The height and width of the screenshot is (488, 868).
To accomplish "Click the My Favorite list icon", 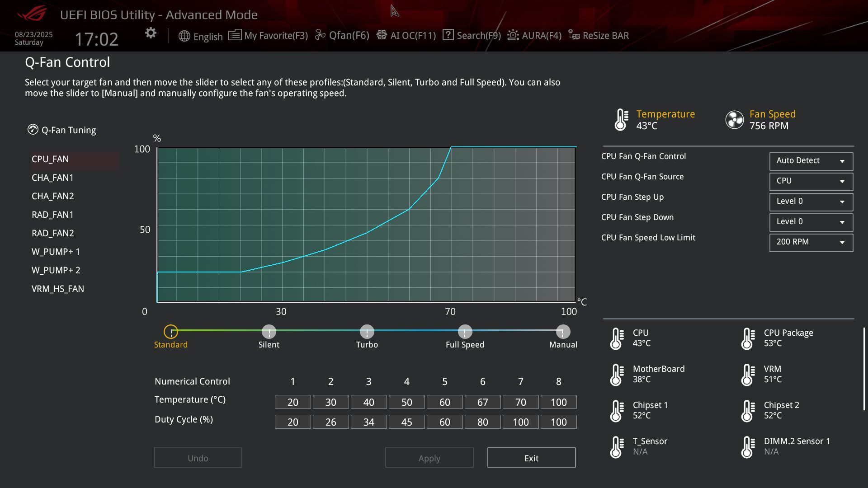I will (x=235, y=35).
